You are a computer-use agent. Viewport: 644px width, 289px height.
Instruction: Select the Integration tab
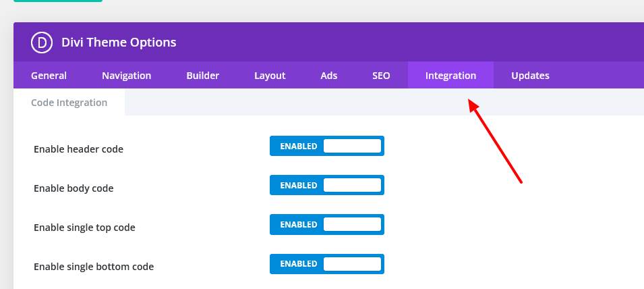450,76
